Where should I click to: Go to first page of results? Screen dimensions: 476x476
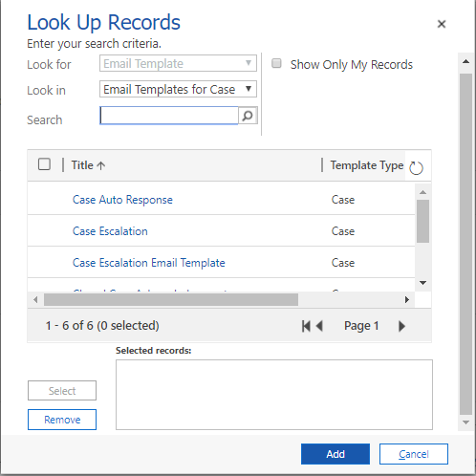point(306,326)
